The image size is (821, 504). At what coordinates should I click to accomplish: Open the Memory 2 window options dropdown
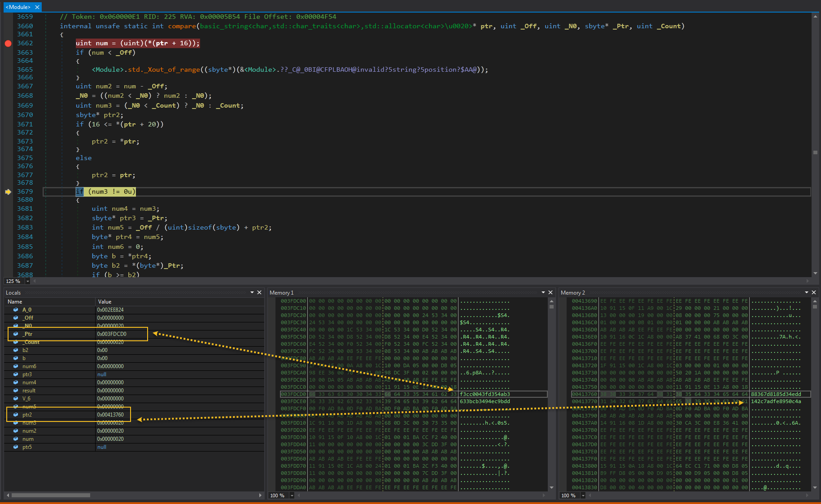pyautogui.click(x=807, y=292)
